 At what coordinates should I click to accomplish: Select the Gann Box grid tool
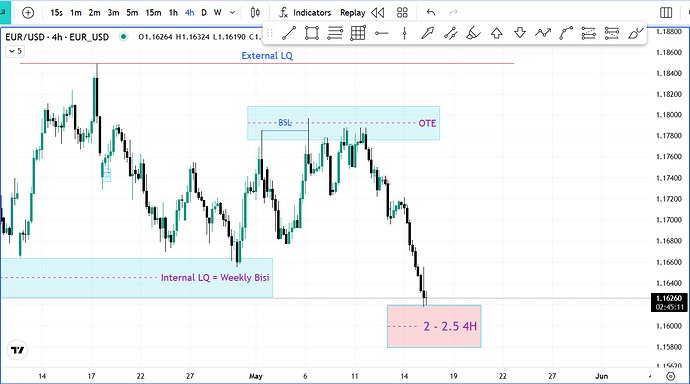tap(358, 33)
